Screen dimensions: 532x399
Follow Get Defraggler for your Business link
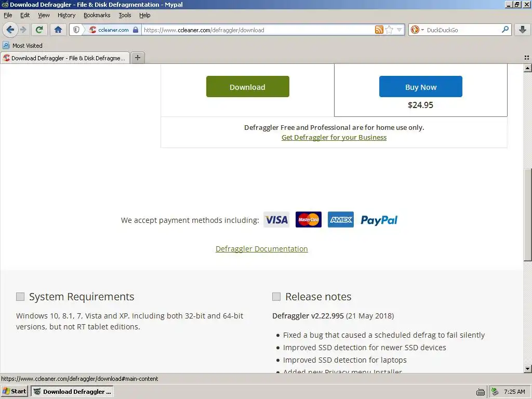coord(334,137)
